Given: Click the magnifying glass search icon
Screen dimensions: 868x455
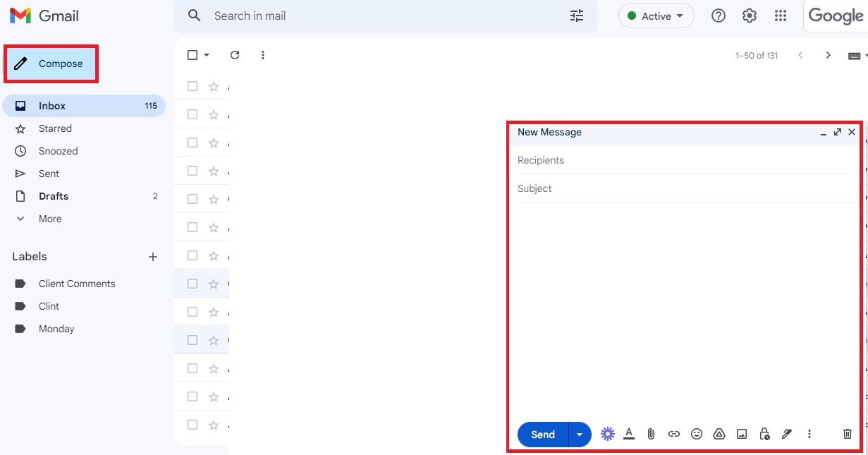Looking at the screenshot, I should 195,16.
